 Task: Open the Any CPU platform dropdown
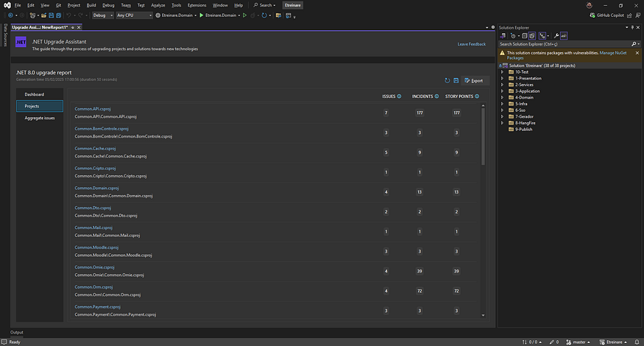pyautogui.click(x=134, y=15)
